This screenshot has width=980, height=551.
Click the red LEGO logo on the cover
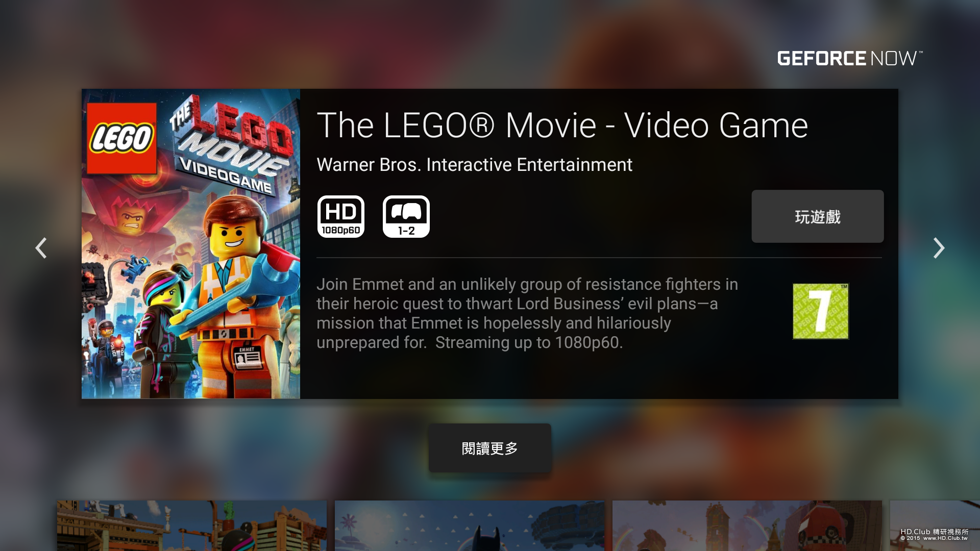[122, 138]
